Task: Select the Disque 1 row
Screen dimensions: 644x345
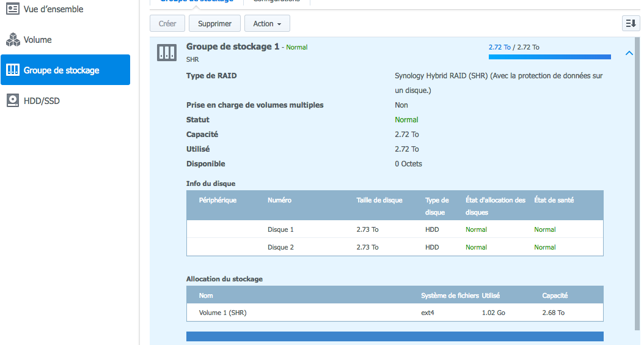Action: pos(395,229)
